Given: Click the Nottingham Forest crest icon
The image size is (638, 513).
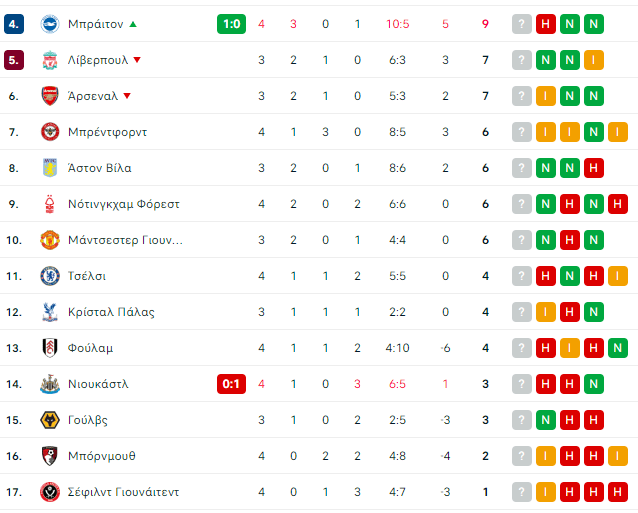Looking at the screenshot, I should click(50, 204).
